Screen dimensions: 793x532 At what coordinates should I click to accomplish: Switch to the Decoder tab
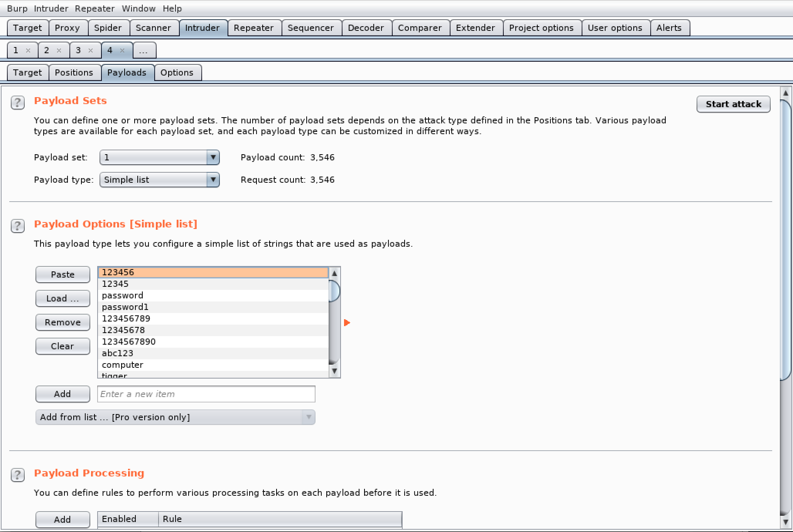(366, 28)
